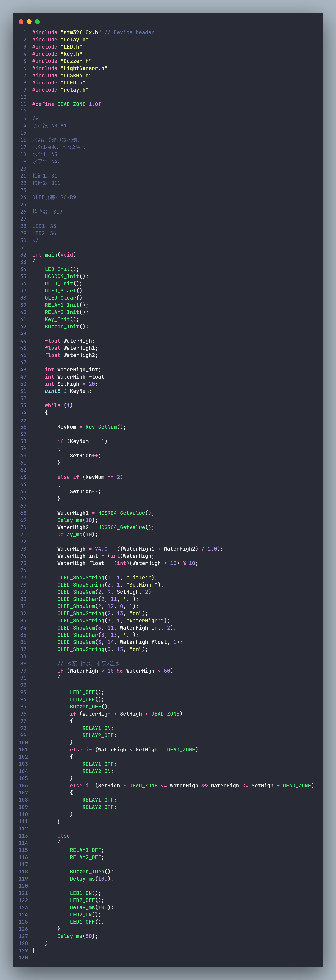Click the green maximize dot

37,22
